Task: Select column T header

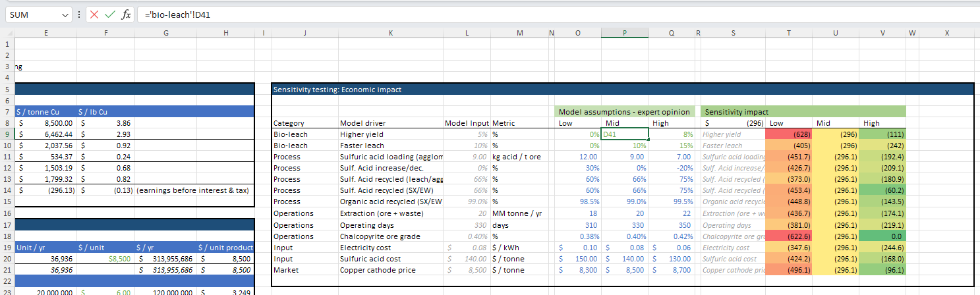Action: [x=790, y=33]
